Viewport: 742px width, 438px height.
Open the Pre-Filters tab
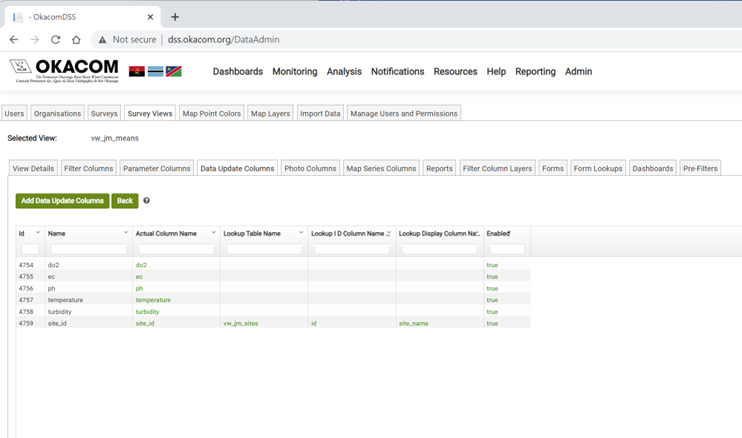[700, 168]
